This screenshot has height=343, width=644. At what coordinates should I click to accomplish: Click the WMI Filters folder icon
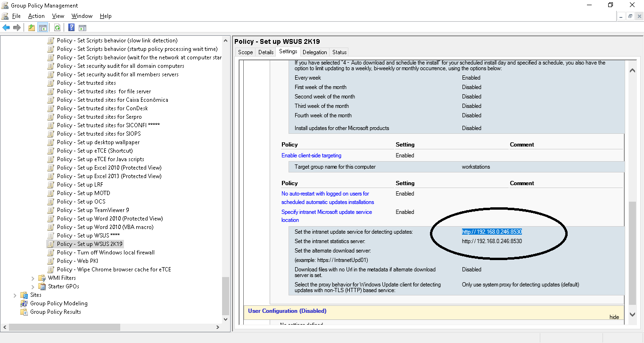click(42, 278)
